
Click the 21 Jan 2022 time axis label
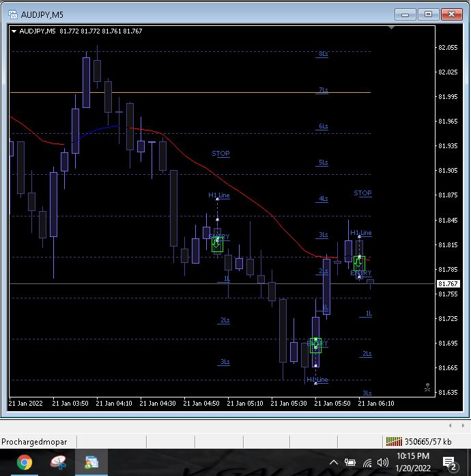point(26,404)
